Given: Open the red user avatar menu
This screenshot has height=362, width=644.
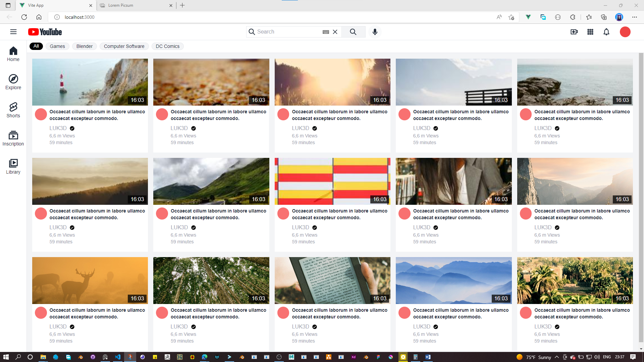Looking at the screenshot, I should [625, 32].
